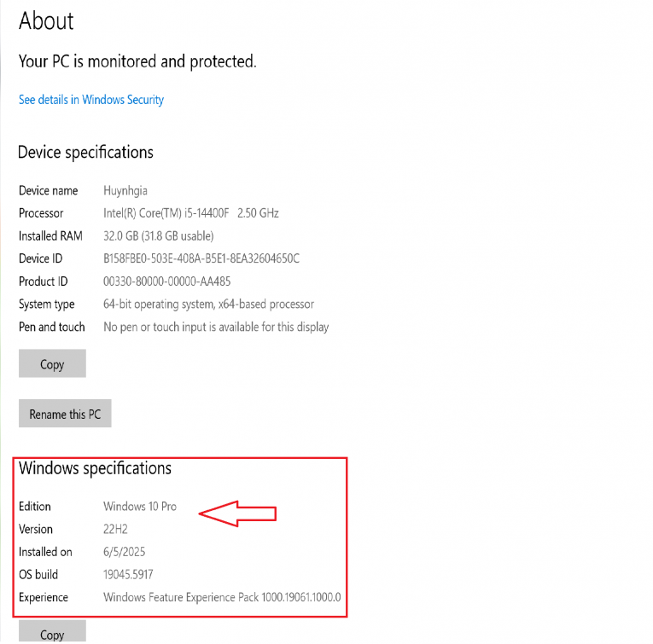The width and height of the screenshot is (653, 644).
Task: Click the Installed on label
Action: 45,552
